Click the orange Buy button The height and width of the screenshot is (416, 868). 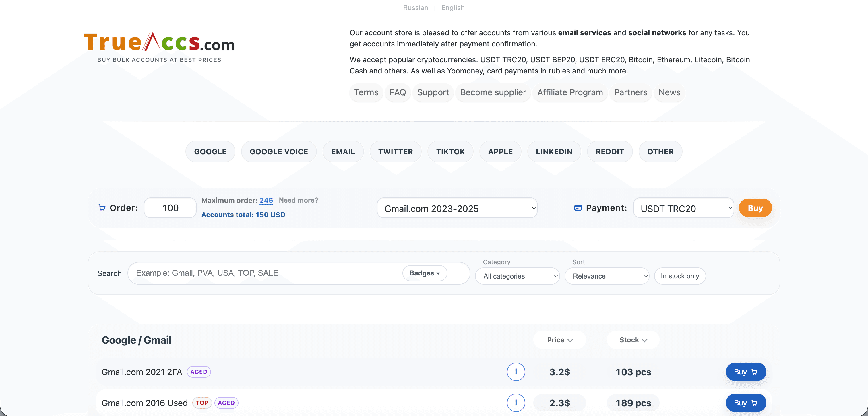click(755, 208)
